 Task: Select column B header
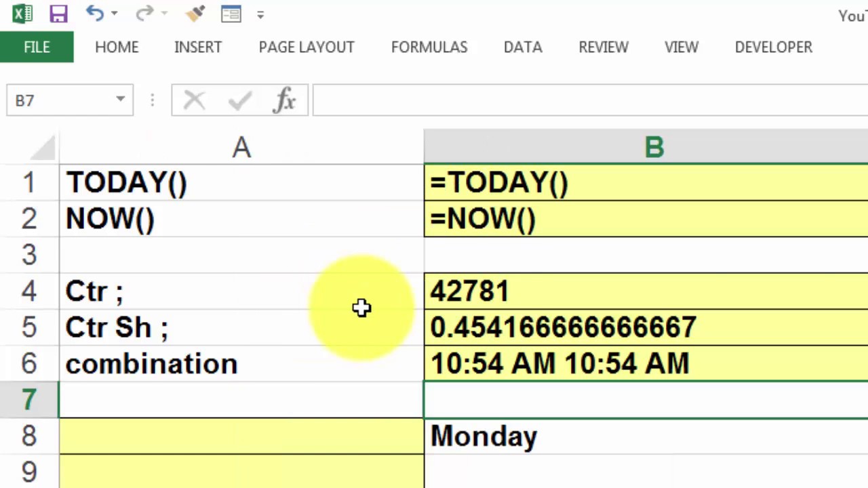coord(646,147)
